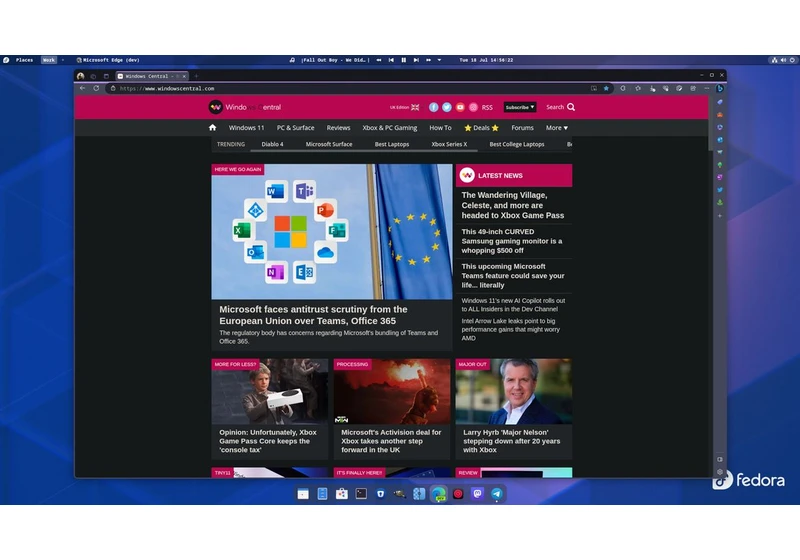Viewport: 800px width, 560px height.
Task: Open Activision deal article thumbnail
Action: click(x=392, y=391)
